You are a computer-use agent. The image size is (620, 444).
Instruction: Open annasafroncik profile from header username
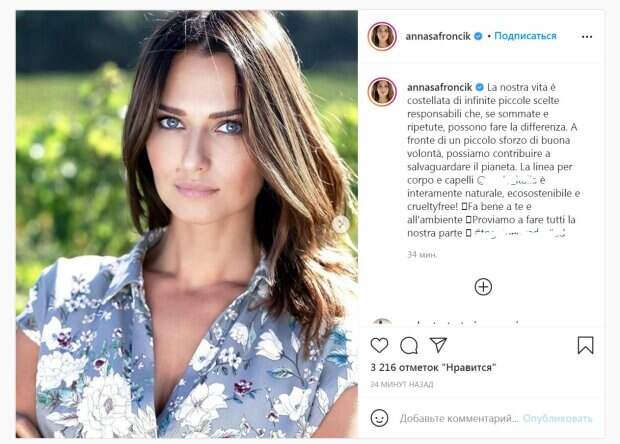pyautogui.click(x=438, y=36)
